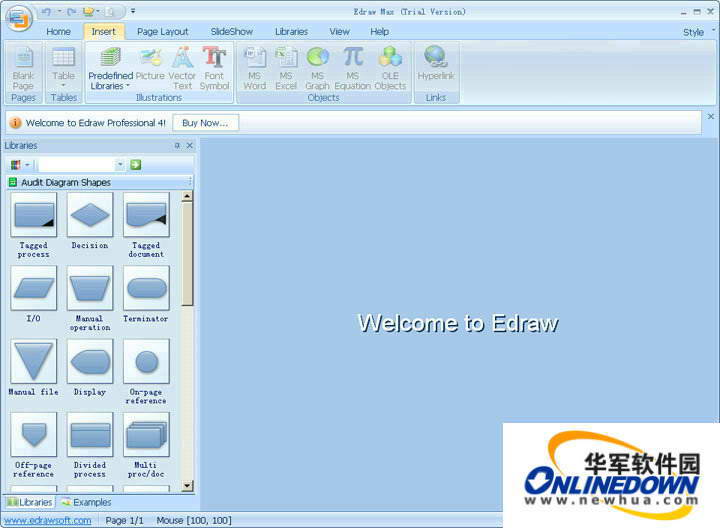Insert a Hyperlink from the ribbon

click(x=435, y=58)
